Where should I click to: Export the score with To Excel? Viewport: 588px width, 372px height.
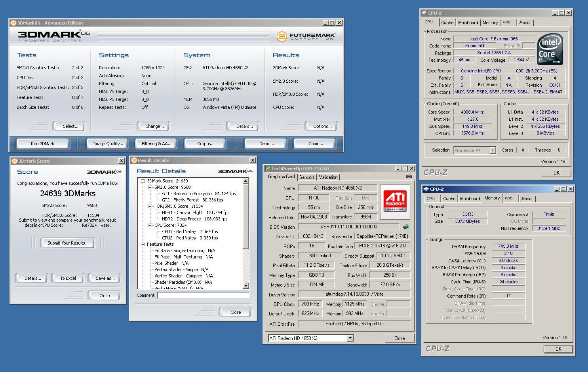pos(68,278)
